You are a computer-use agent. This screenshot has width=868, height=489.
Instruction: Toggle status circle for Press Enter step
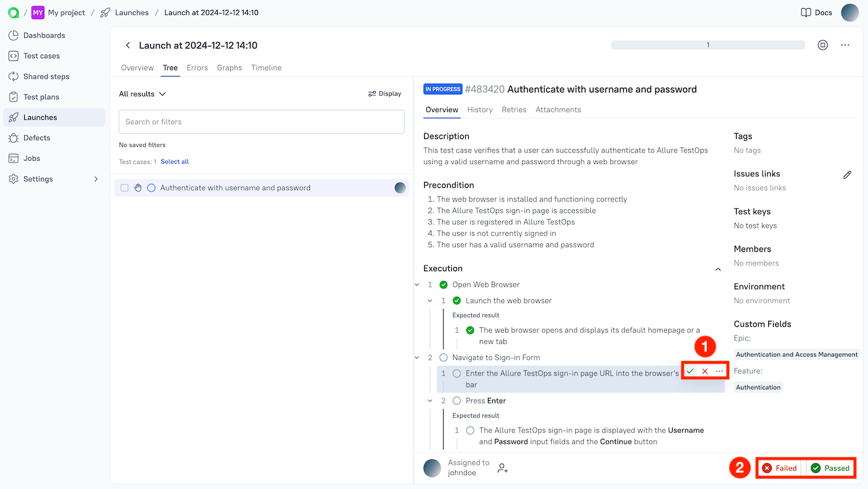tap(457, 401)
